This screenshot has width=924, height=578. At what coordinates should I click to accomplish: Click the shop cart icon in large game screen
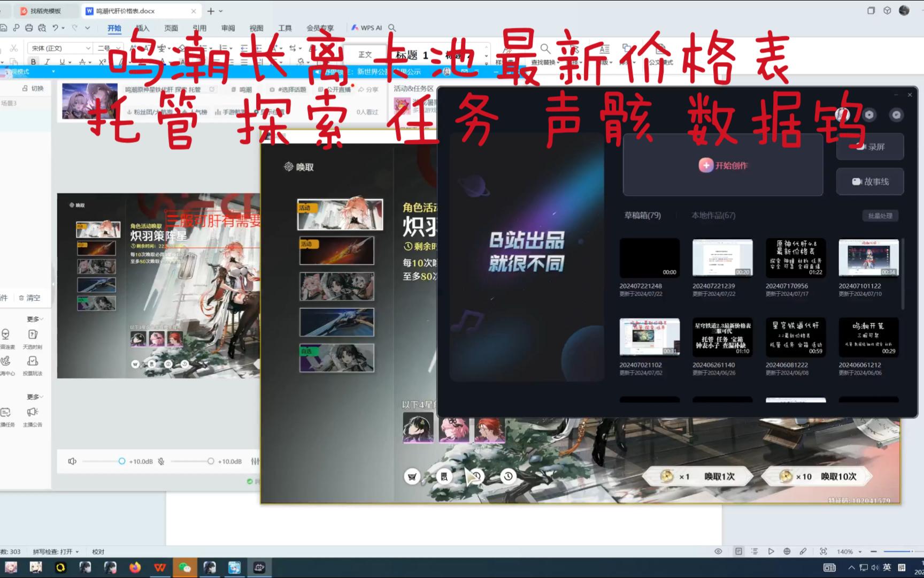[412, 476]
